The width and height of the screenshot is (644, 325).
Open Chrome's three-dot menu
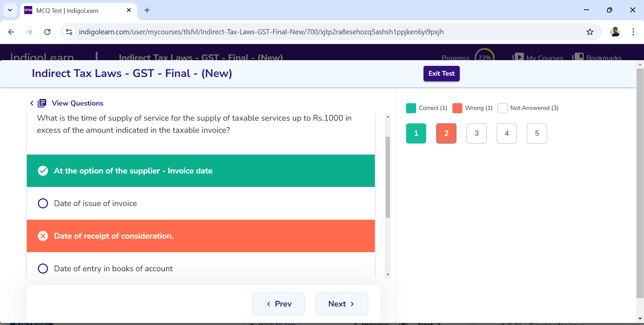point(633,32)
